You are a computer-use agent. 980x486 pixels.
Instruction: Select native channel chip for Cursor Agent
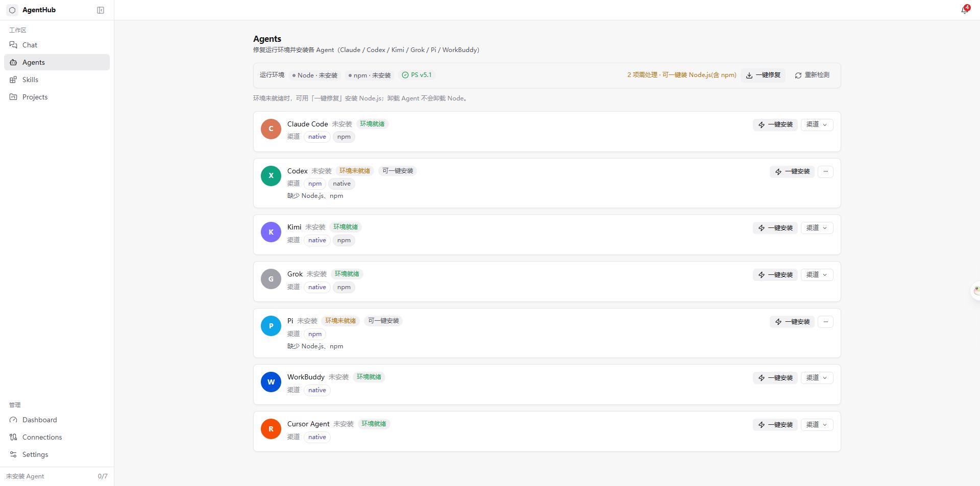tap(317, 437)
